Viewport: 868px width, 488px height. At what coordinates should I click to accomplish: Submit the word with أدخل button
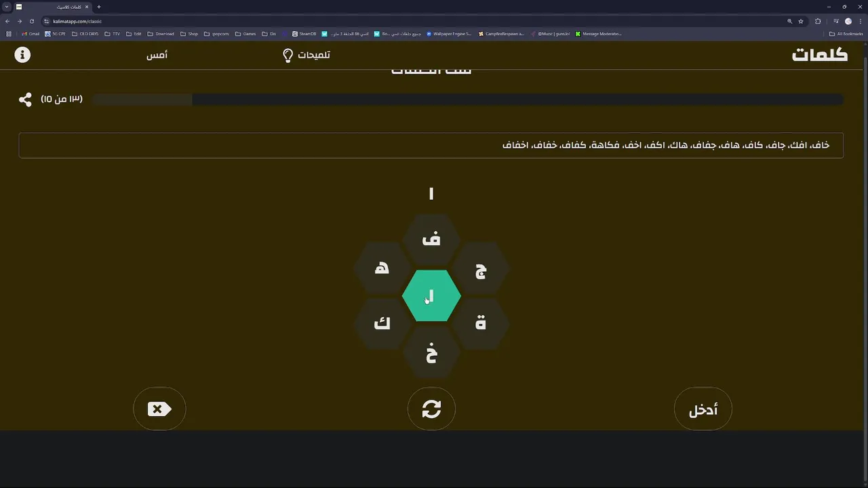pyautogui.click(x=703, y=409)
